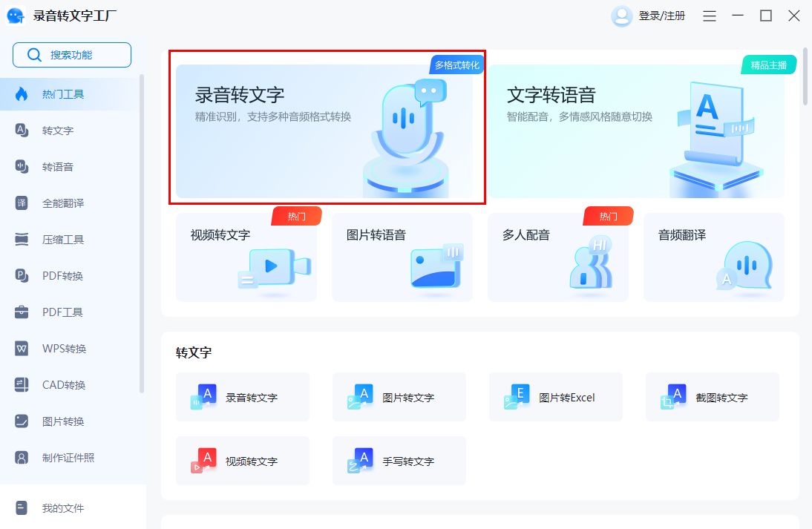Click the user avatar icon
This screenshot has height=529, width=812.
621,16
